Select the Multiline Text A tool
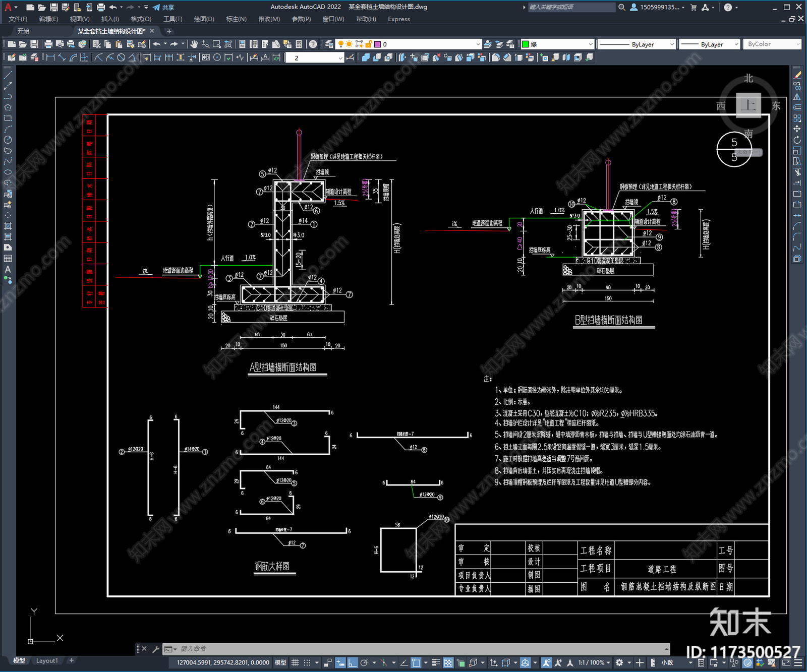Image resolution: width=807 pixels, height=672 pixels. 8,269
